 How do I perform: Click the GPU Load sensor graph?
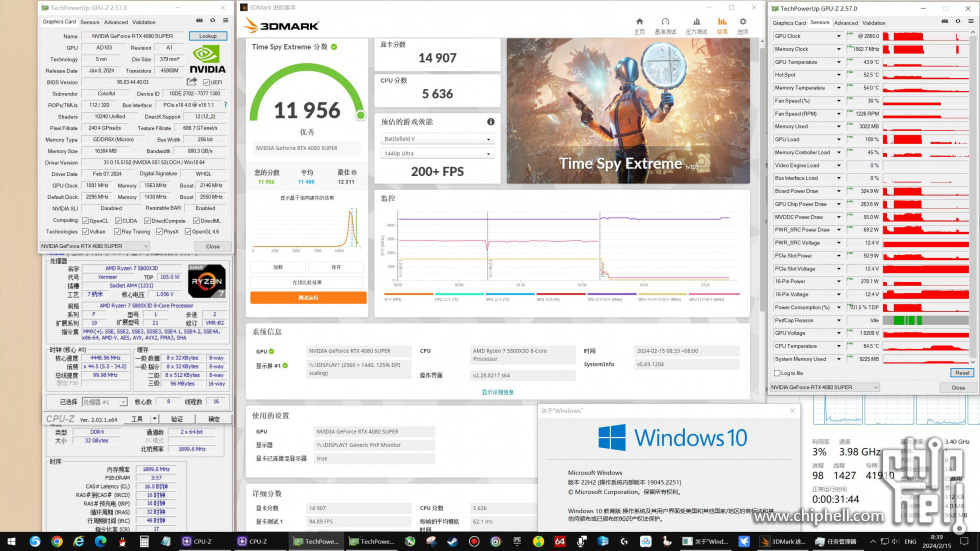click(926, 139)
